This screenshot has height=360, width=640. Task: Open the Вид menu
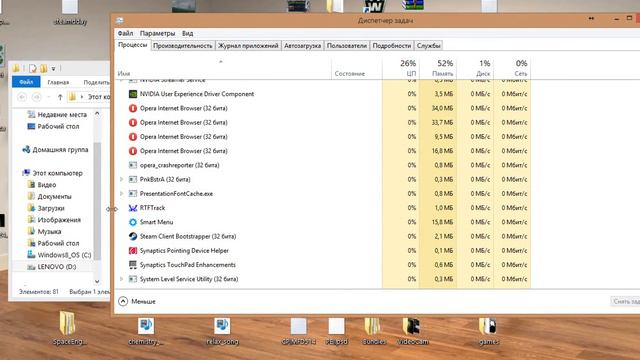[x=187, y=33]
